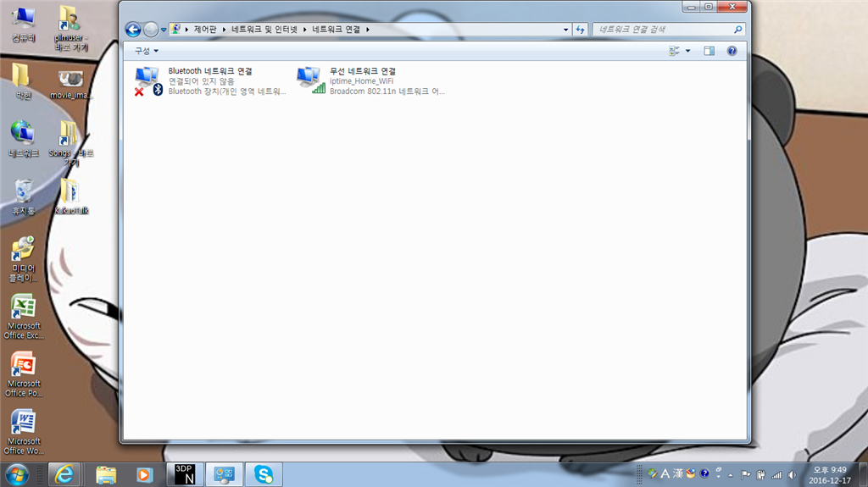Refresh the network connections view

coord(580,30)
